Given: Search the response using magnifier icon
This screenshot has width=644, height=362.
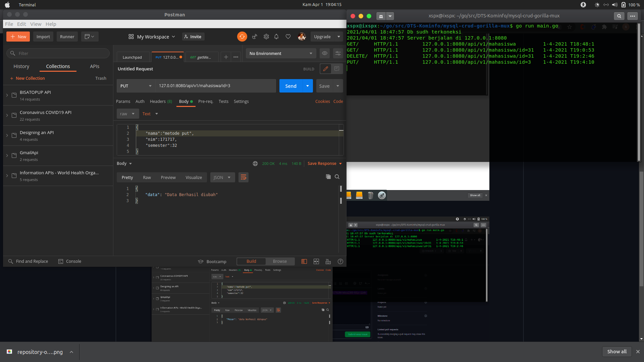Looking at the screenshot, I should pos(337,177).
